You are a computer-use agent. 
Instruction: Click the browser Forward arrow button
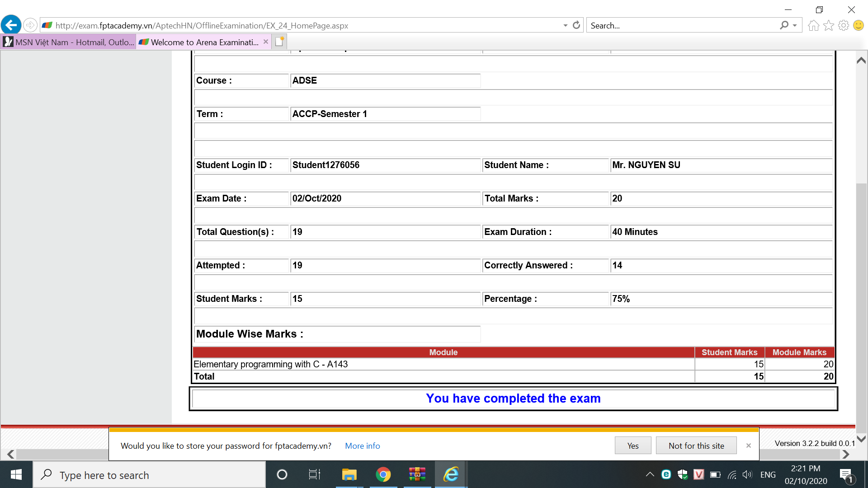pyautogui.click(x=30, y=25)
